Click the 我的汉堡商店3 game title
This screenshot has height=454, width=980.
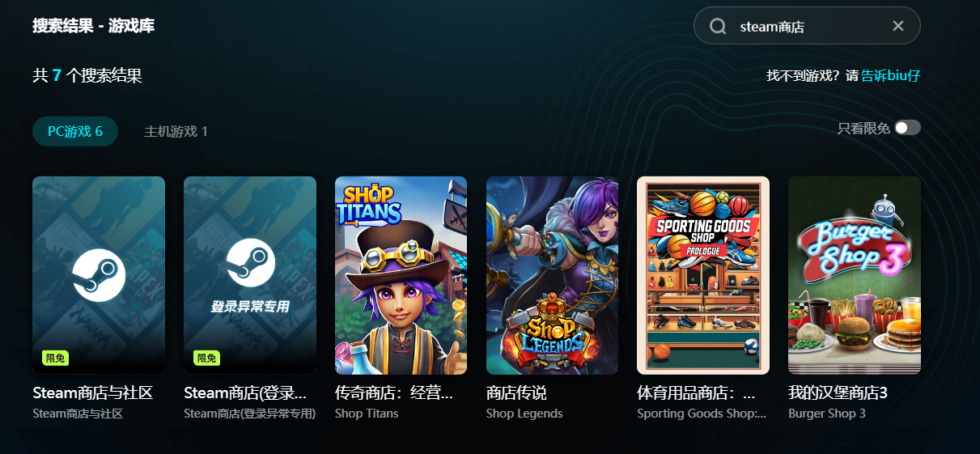838,393
